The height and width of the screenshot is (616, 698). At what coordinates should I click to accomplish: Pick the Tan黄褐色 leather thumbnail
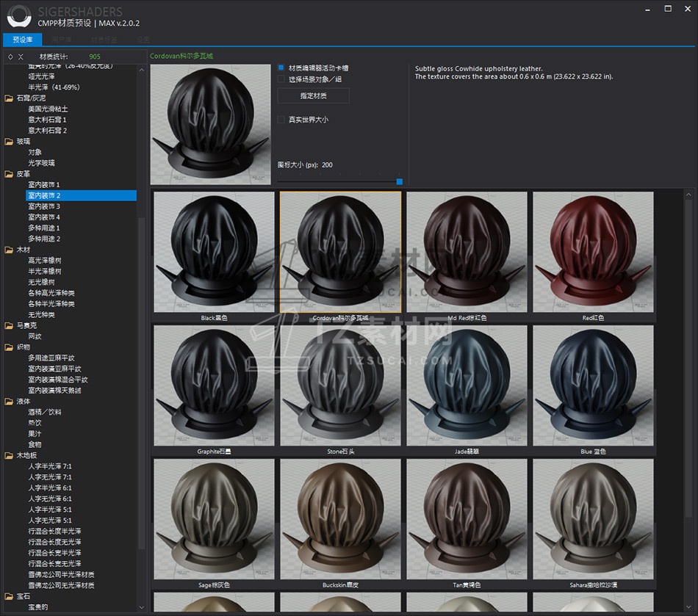(467, 519)
